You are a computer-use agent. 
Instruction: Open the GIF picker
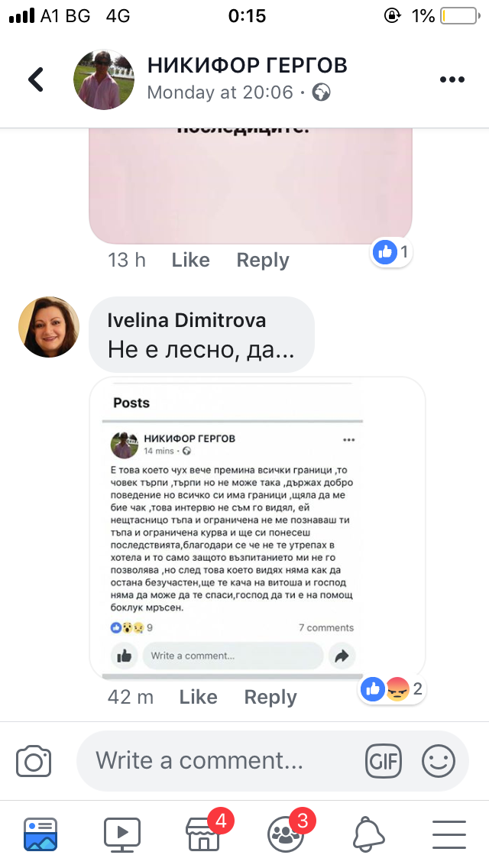pos(384,760)
